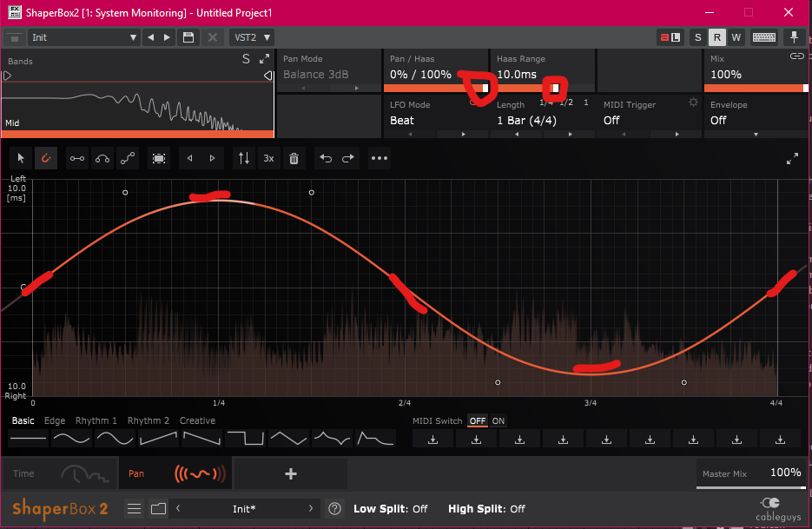Viewport: 812px width, 529px height.
Task: Switch to the Edge wave presets tab
Action: pyautogui.click(x=55, y=420)
